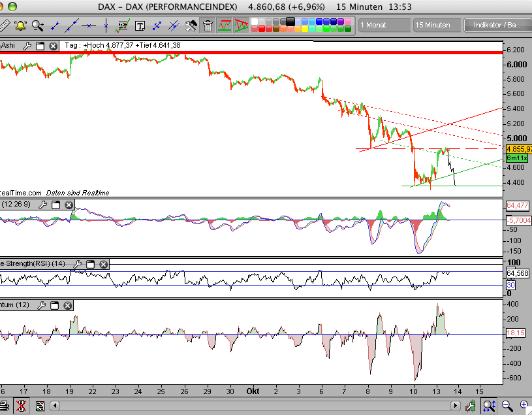The height and width of the screenshot is (415, 532).
Task: Select the magnifier zoom tool
Action: click(38, 26)
